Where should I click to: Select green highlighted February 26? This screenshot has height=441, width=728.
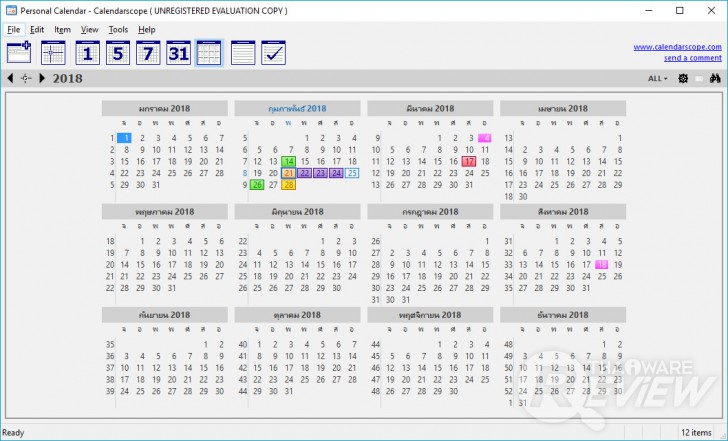(x=257, y=185)
